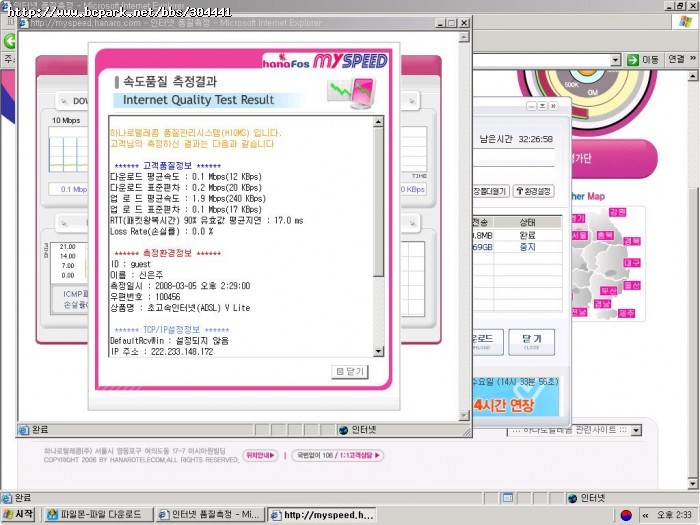This screenshot has height=525, width=700.
Task: Click the 남은시간 32:26:58 text
Action: coord(516,139)
